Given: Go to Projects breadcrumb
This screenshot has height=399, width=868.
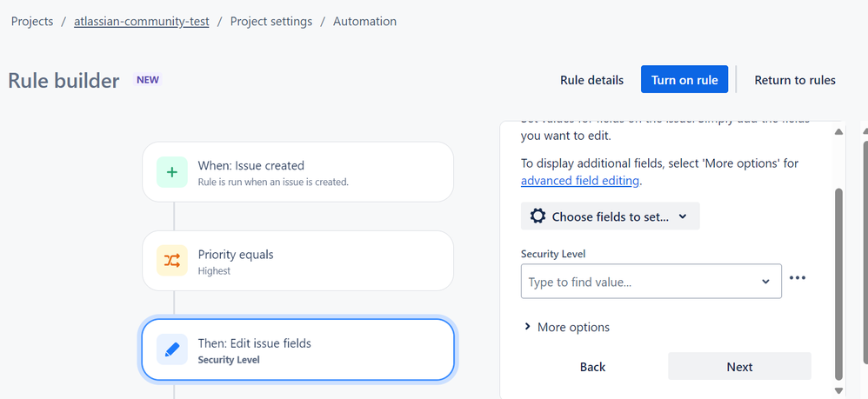Looking at the screenshot, I should point(32,22).
